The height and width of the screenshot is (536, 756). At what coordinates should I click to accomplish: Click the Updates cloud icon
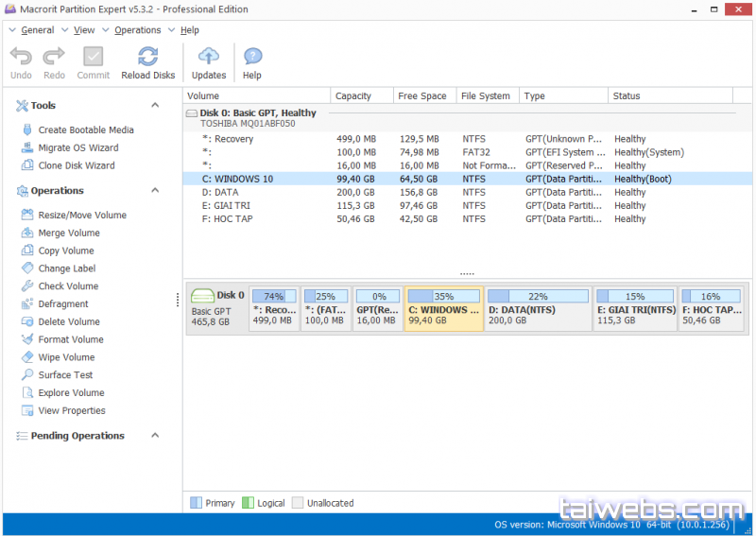pyautogui.click(x=209, y=57)
